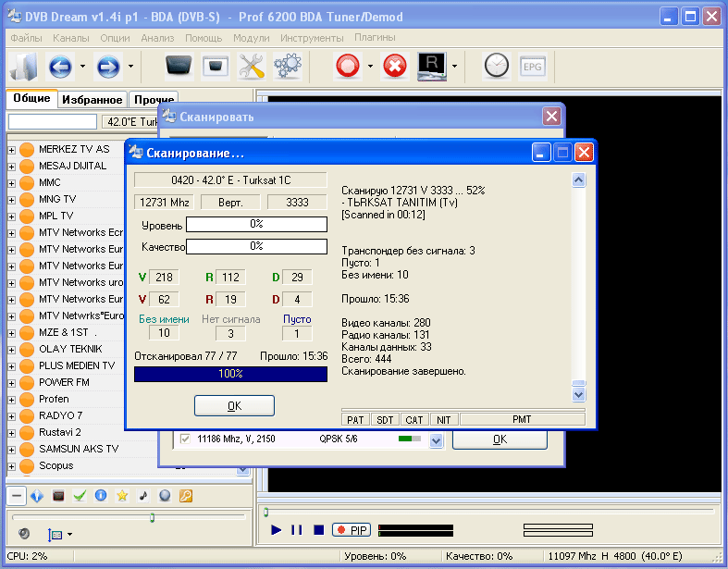Toggle the PIP button
Screen dimensions: 728x569
[352, 530]
